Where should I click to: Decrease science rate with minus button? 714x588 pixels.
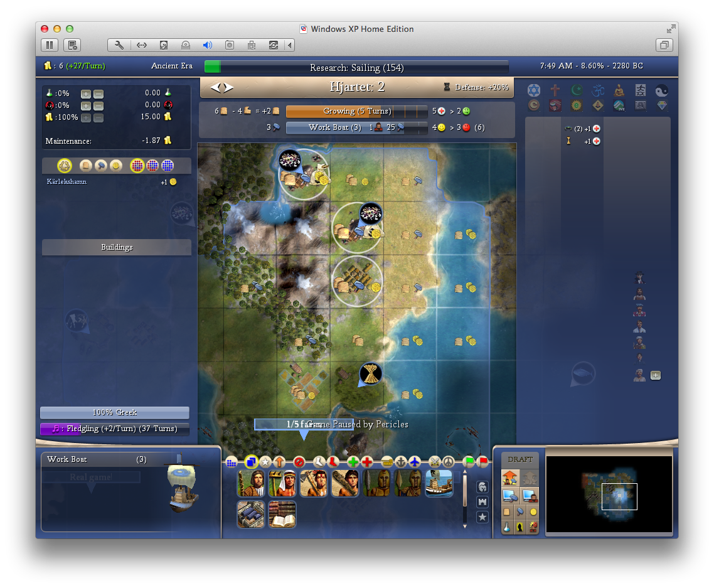point(99,94)
